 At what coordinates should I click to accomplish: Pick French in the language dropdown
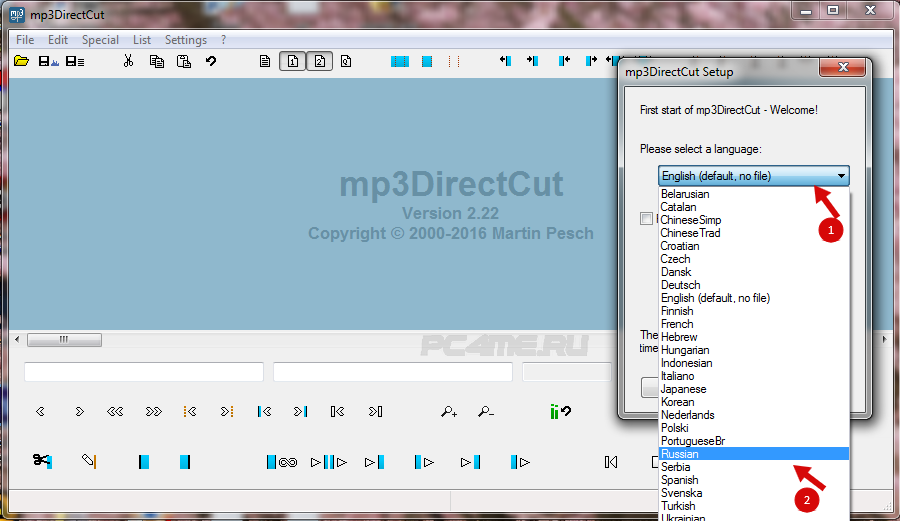754,324
